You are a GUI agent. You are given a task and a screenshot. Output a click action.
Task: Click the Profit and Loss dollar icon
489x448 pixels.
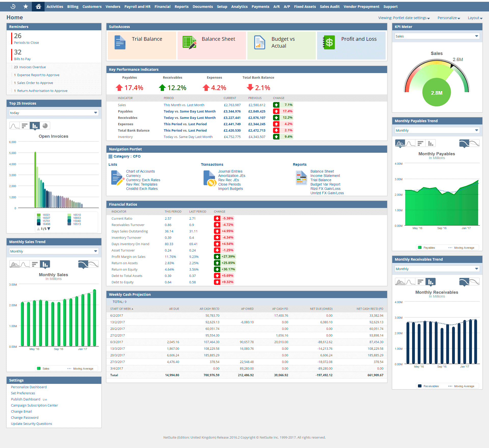click(329, 43)
